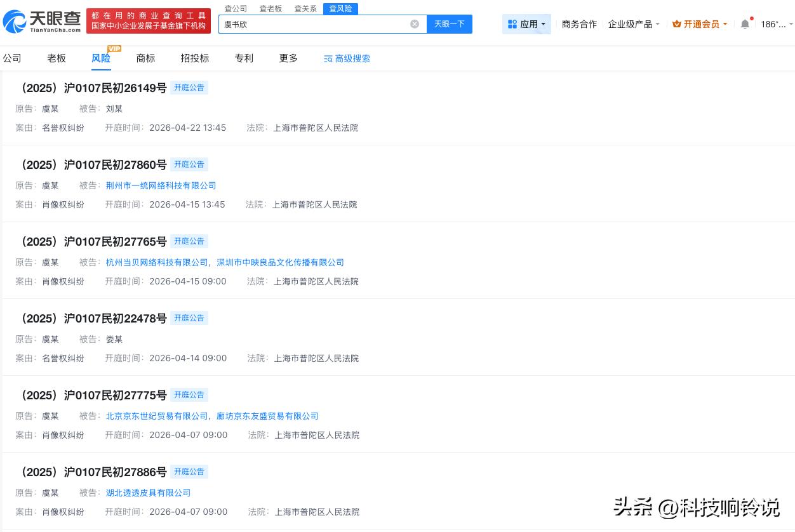Open the notification bell icon
795x532 pixels.
745,23
